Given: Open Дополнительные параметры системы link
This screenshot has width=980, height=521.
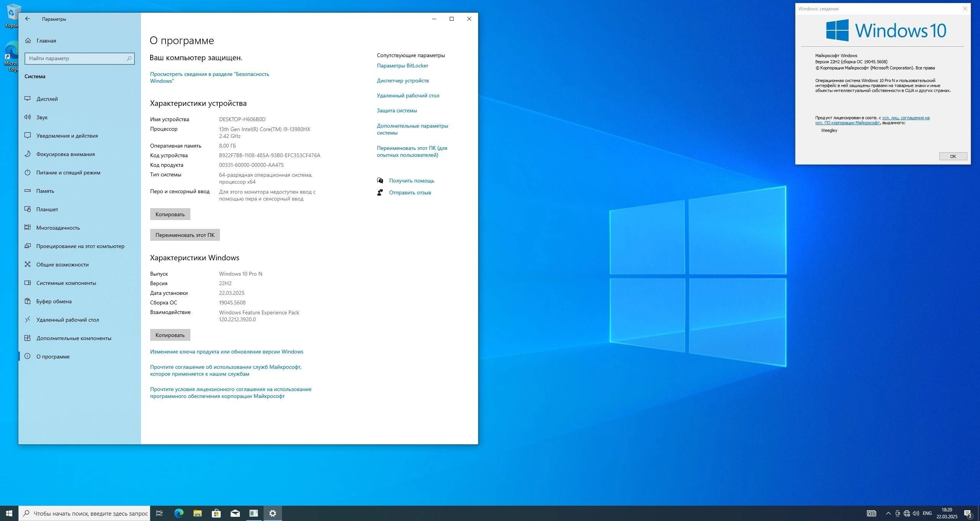Looking at the screenshot, I should [412, 129].
